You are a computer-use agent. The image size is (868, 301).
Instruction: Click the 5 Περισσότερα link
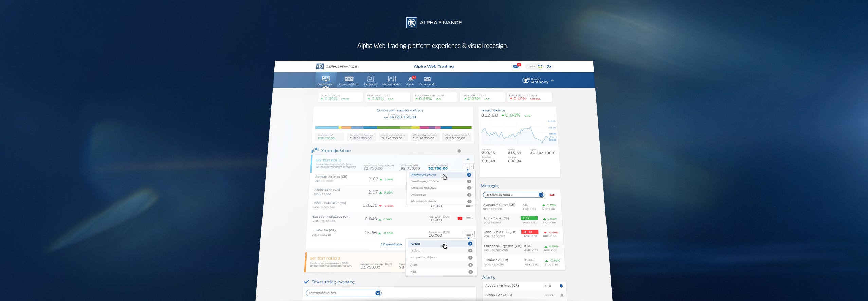click(x=391, y=244)
